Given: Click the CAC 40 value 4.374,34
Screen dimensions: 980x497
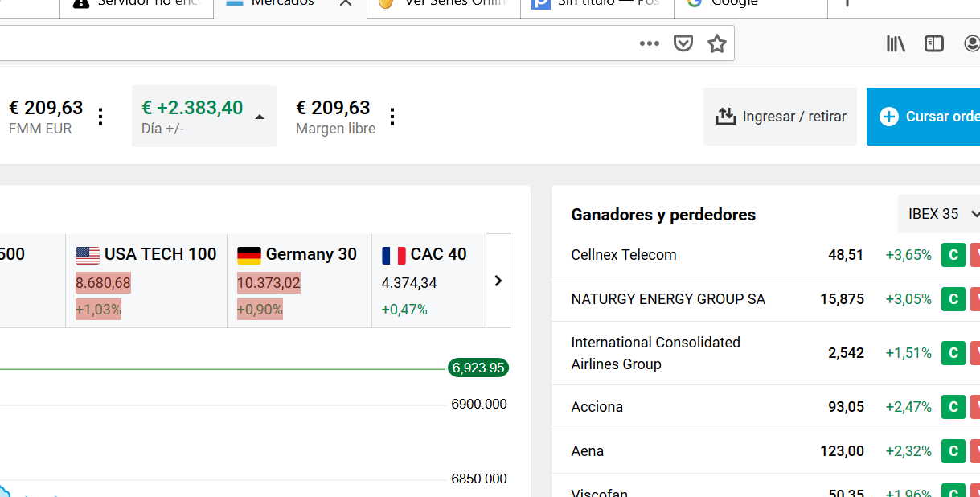Looking at the screenshot, I should [x=409, y=283].
